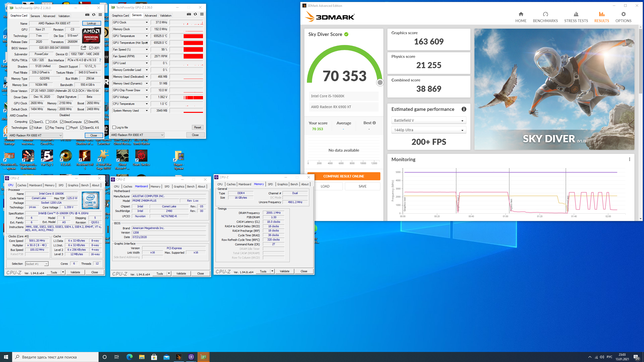This screenshot has height=362, width=644.
Task: Switch to Caches tab in CPU-Z CPU window
Action: 22,185
